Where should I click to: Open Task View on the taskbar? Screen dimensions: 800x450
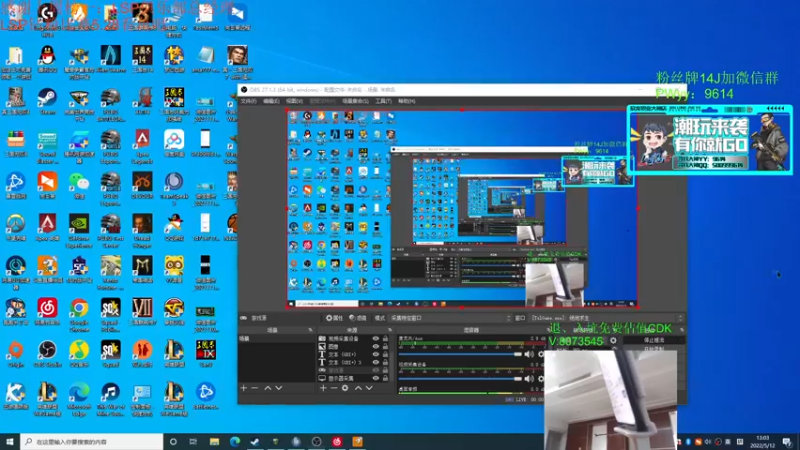pyautogui.click(x=193, y=441)
